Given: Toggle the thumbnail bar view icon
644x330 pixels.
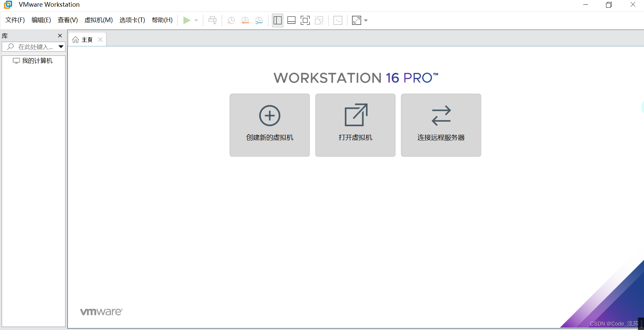Looking at the screenshot, I should click(x=291, y=20).
